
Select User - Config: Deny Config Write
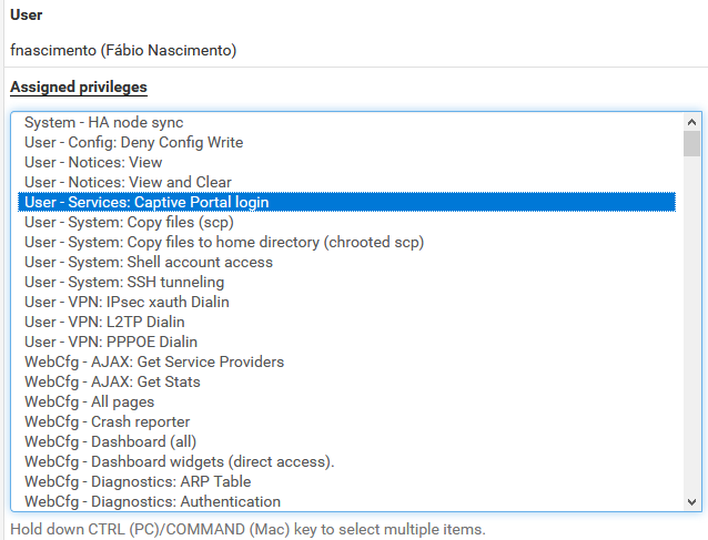(x=347, y=142)
